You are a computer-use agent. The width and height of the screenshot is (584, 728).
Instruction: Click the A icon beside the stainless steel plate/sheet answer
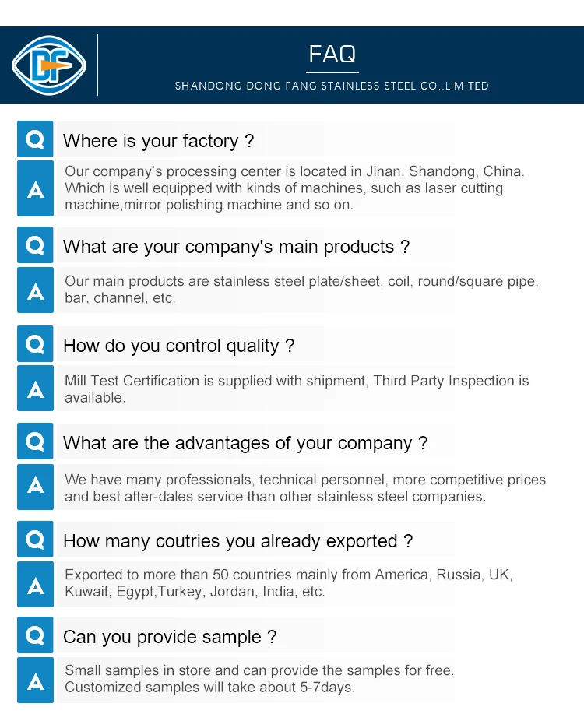point(35,290)
